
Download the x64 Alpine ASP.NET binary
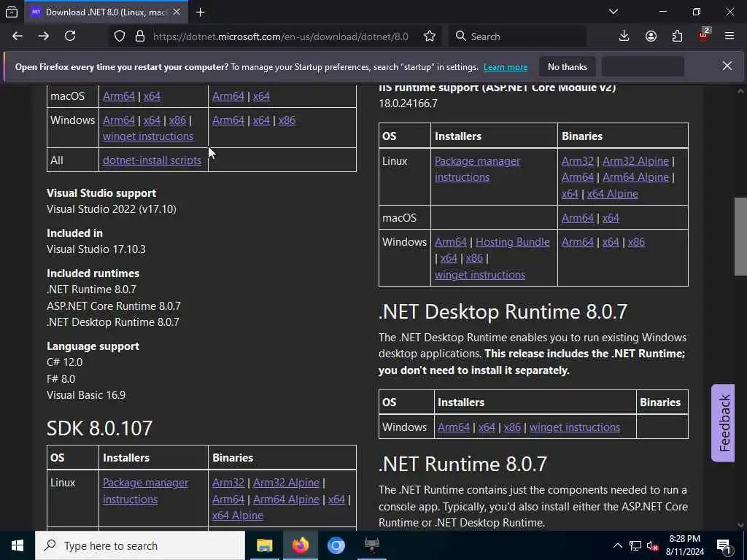point(612,194)
